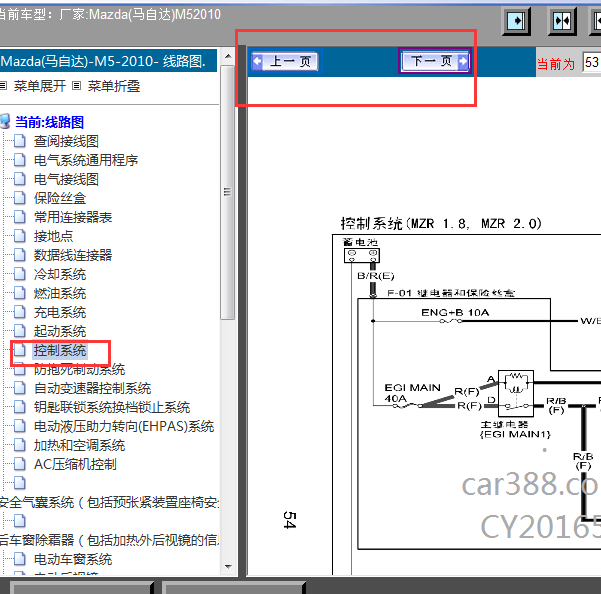Click document icon beside 电动车窗系统
The image size is (601, 594).
(20, 560)
